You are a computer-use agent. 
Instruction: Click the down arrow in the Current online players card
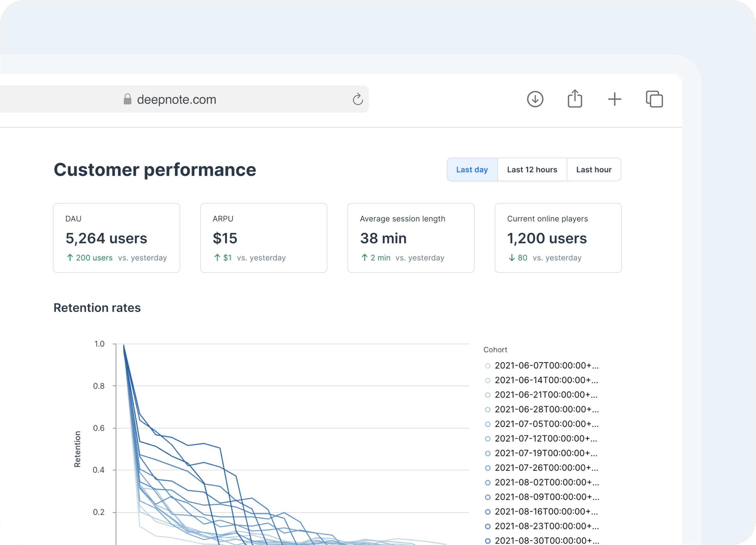click(x=512, y=258)
